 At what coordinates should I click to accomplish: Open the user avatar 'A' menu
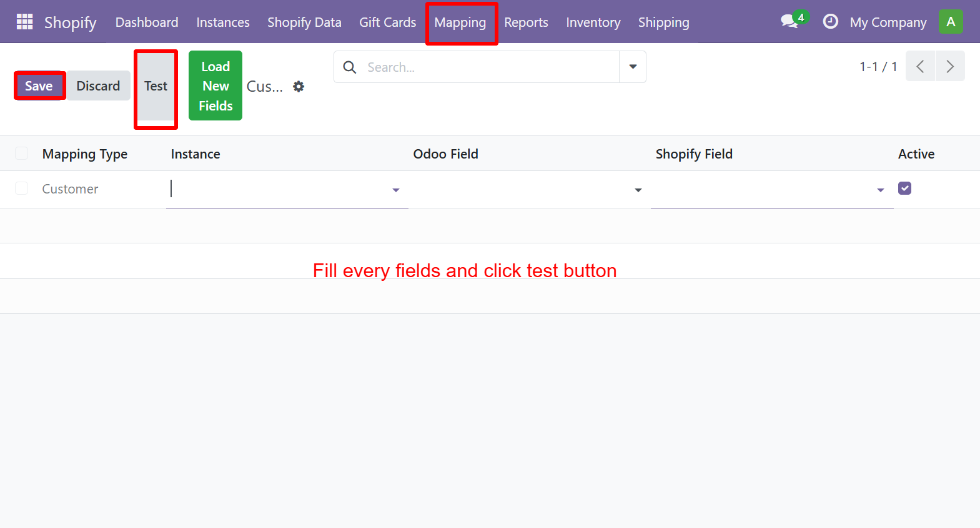951,22
